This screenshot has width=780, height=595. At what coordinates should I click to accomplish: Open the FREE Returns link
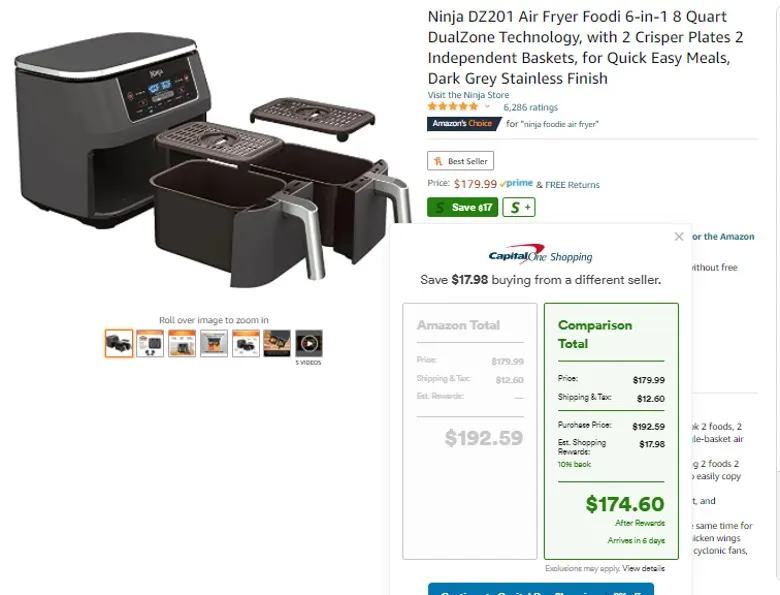(572, 185)
